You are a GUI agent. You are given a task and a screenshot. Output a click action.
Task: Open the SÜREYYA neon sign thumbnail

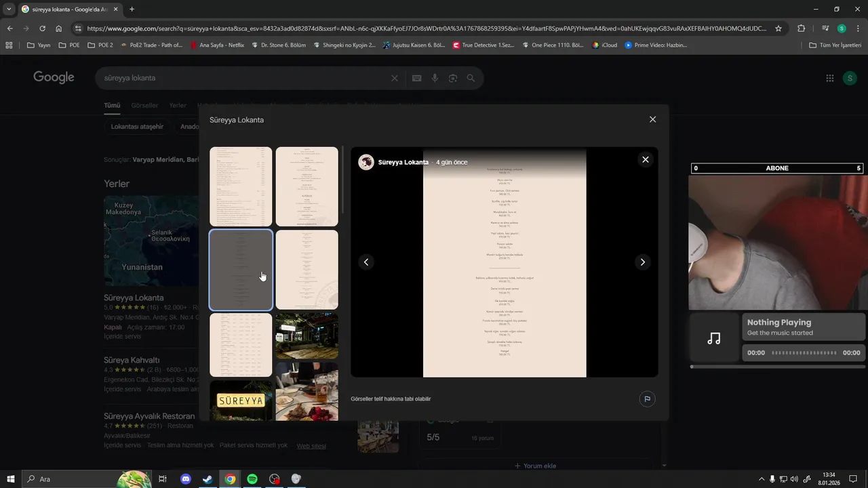coord(241,401)
